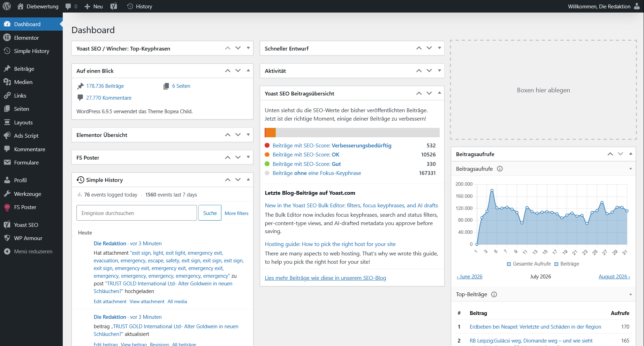This screenshot has width=644, height=346.
Task: Open Neu in the admin bar
Action: (x=93, y=6)
